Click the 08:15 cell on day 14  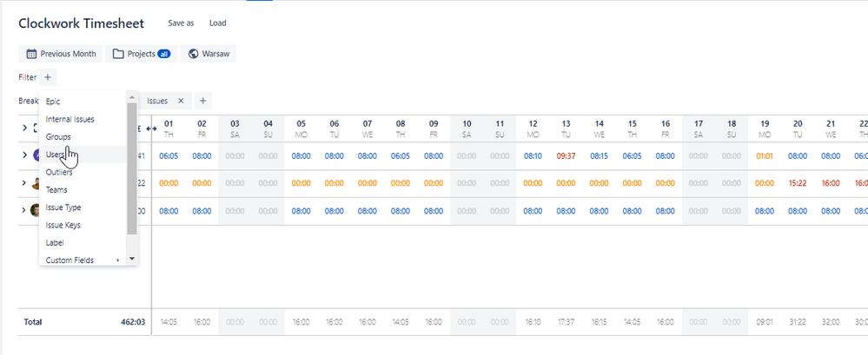(x=599, y=156)
